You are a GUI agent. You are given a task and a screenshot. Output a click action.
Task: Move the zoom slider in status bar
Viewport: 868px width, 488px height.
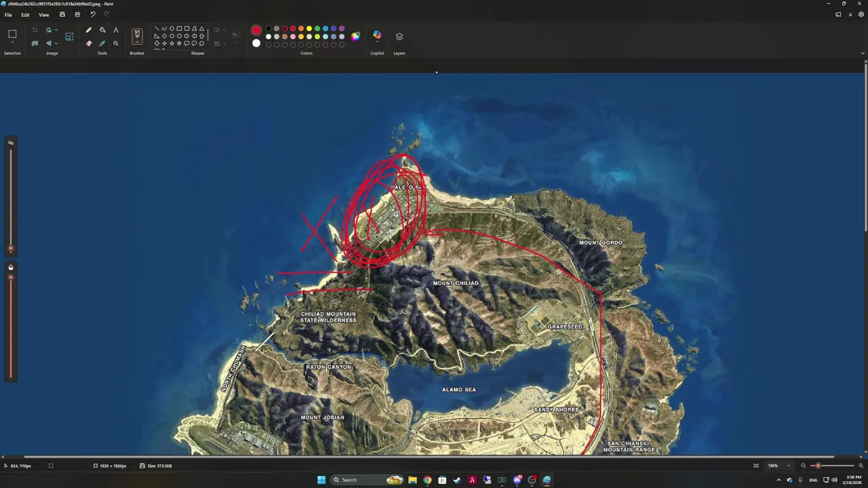(x=818, y=466)
